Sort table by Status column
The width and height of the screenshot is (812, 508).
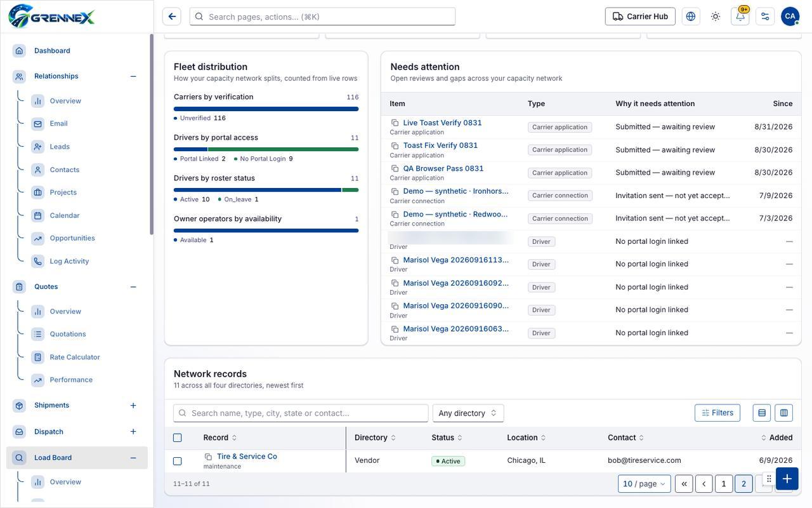pyautogui.click(x=447, y=438)
